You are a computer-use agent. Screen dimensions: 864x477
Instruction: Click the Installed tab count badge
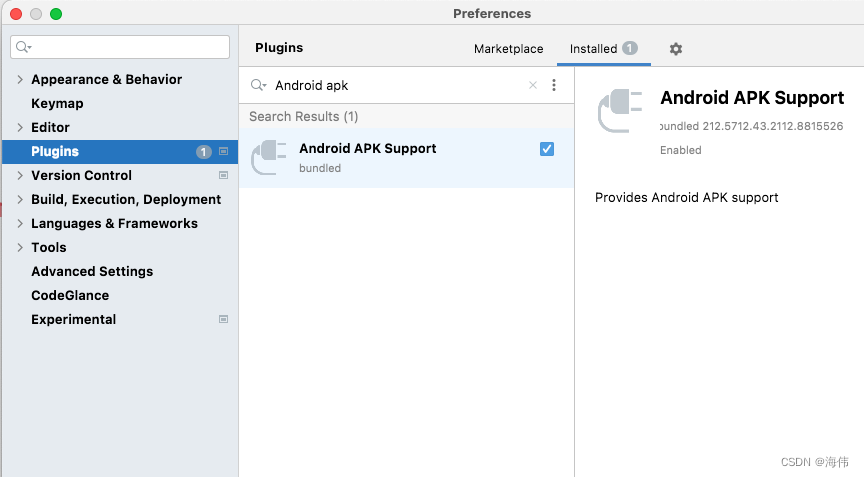pos(630,48)
